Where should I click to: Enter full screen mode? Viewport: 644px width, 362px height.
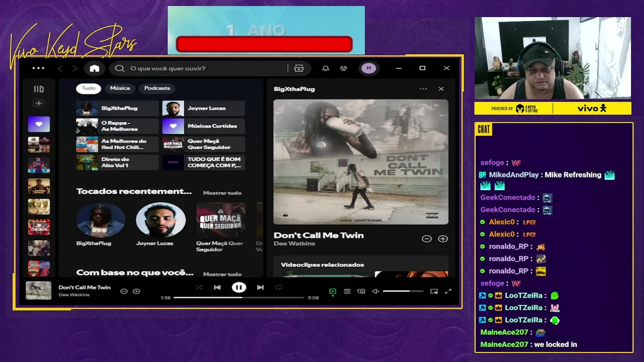pyautogui.click(x=448, y=291)
